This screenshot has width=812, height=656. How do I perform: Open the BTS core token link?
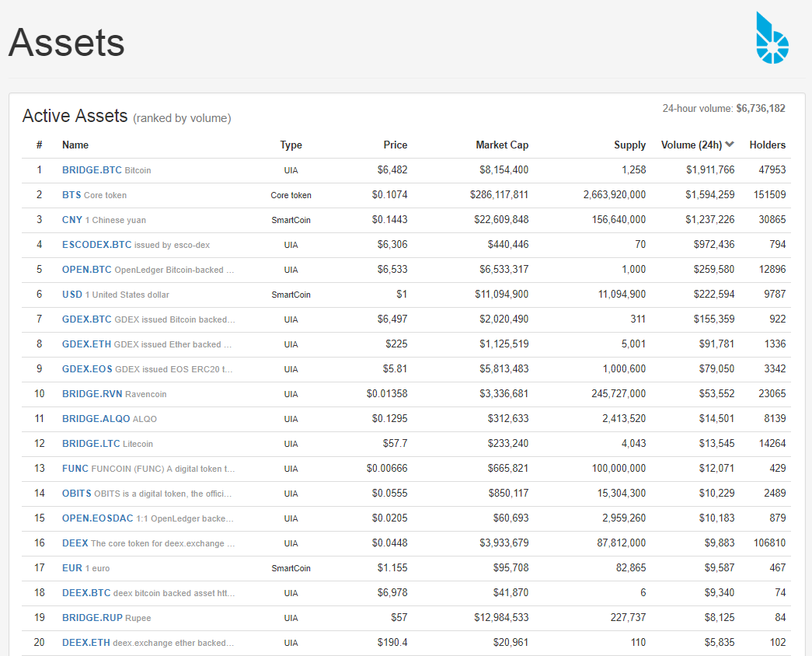(71, 195)
